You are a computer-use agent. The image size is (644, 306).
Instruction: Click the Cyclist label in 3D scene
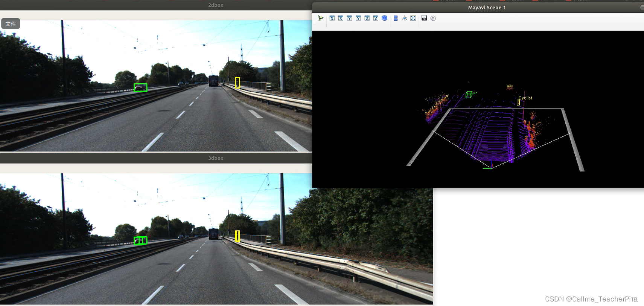point(525,98)
